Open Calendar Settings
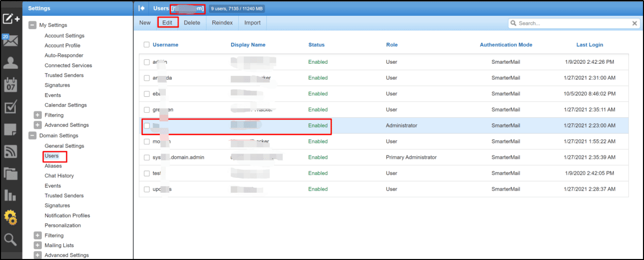This screenshot has width=644, height=260. 66,105
